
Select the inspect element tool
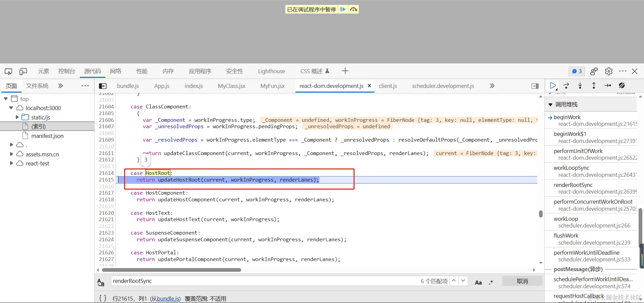(8, 71)
